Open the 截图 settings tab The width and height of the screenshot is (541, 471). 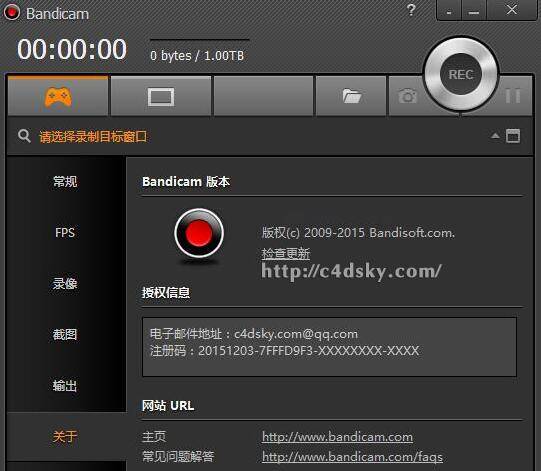click(65, 334)
